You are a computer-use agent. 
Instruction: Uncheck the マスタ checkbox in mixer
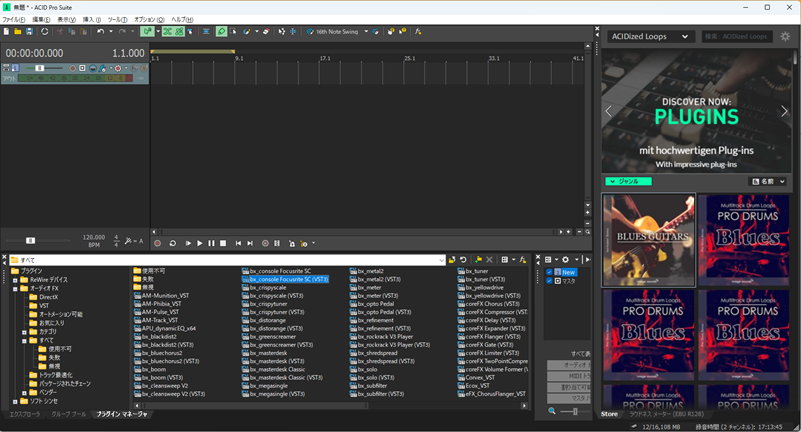click(x=549, y=281)
